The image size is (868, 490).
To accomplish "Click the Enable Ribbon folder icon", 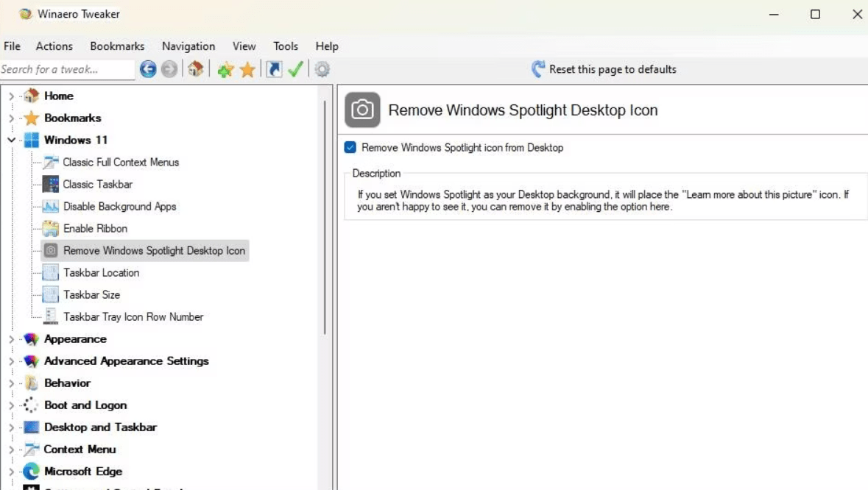I will [51, 228].
